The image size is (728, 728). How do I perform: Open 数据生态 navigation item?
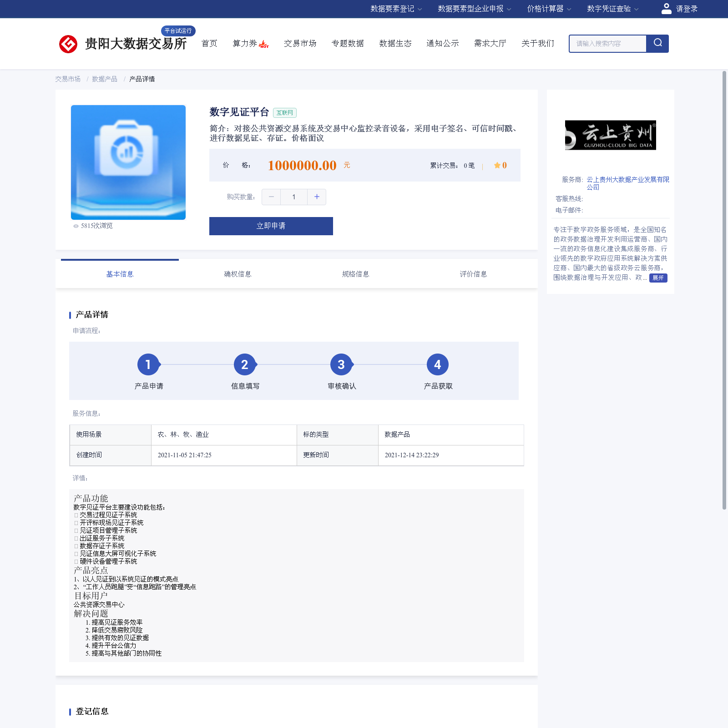pos(395,43)
